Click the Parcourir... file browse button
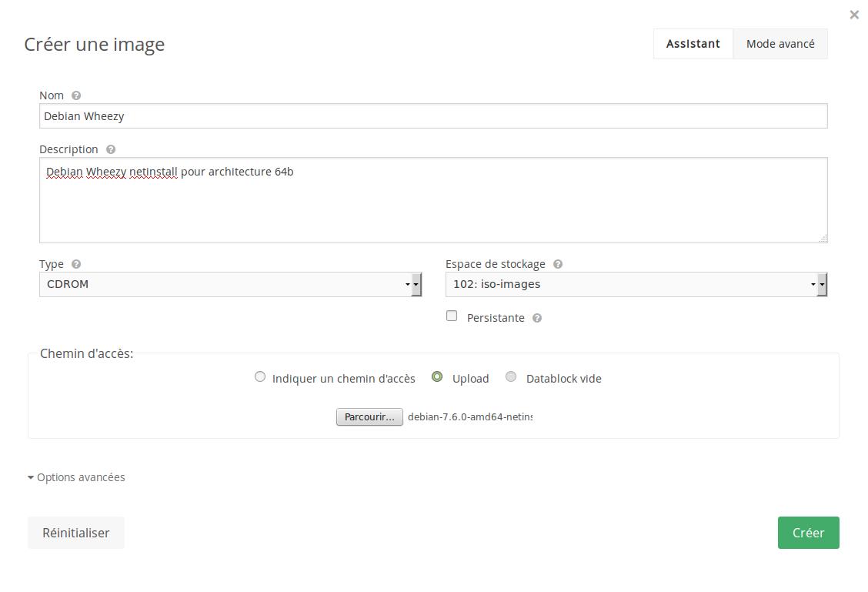This screenshot has width=868, height=592. coord(369,417)
